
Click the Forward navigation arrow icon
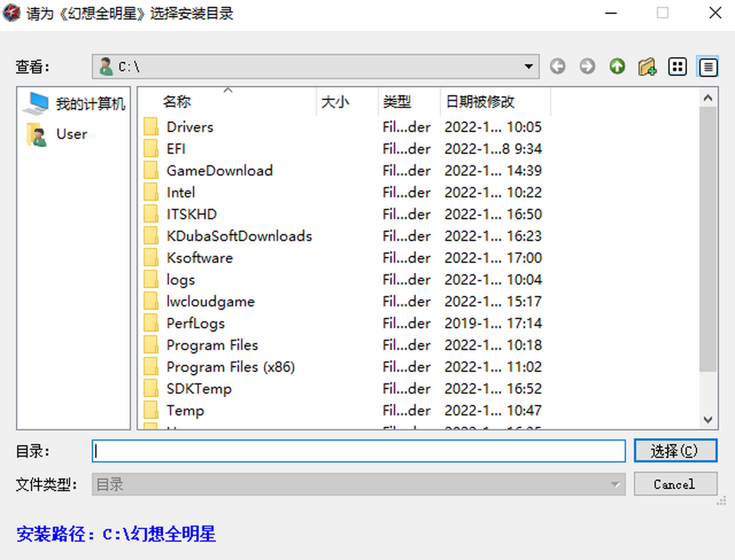click(x=587, y=66)
